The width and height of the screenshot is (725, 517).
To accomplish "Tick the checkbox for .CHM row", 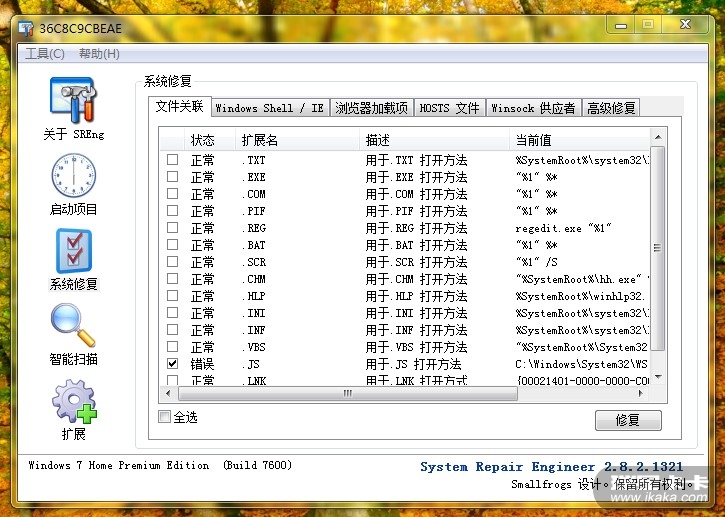I will pos(172,278).
